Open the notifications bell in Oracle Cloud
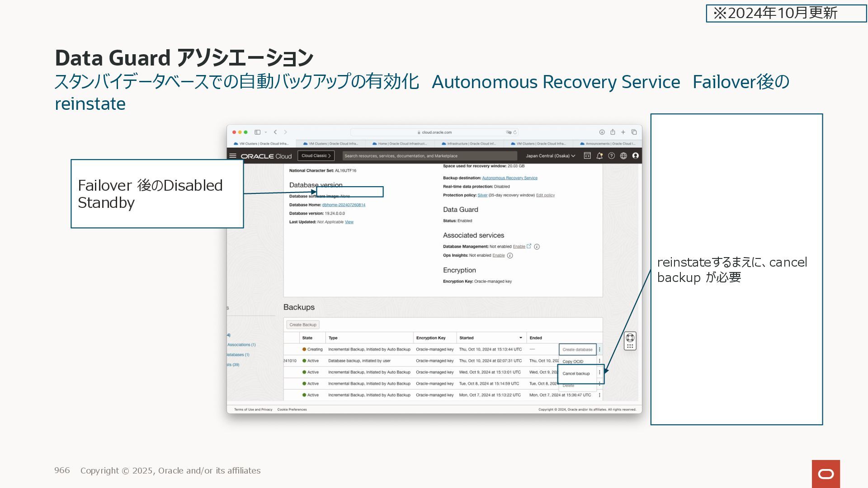The width and height of the screenshot is (868, 488). [x=599, y=156]
